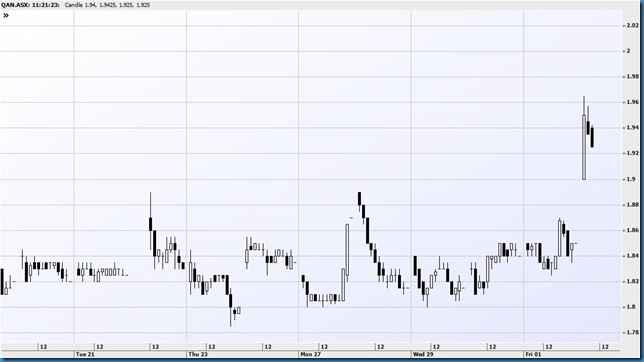The image size is (644, 362).
Task: Click the 1.92 price axis label
Action: 633,153
